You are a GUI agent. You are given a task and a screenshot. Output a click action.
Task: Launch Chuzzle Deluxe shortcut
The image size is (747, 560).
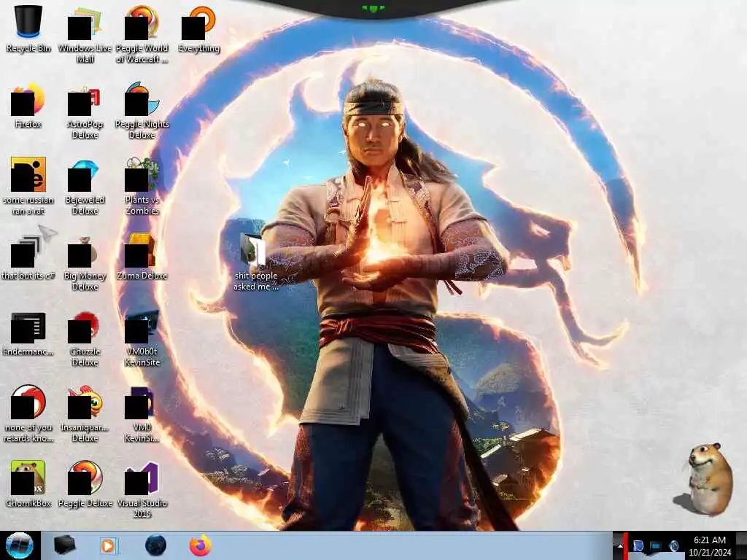pos(85,338)
